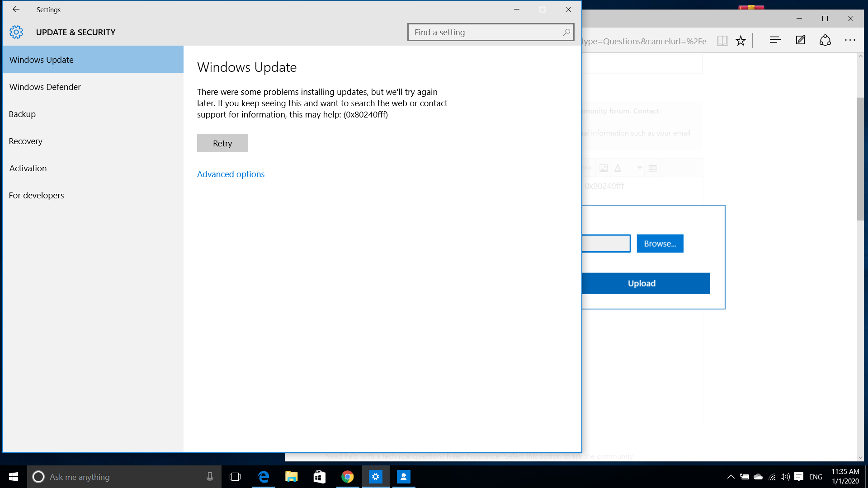Open the Advanced options link

point(231,174)
